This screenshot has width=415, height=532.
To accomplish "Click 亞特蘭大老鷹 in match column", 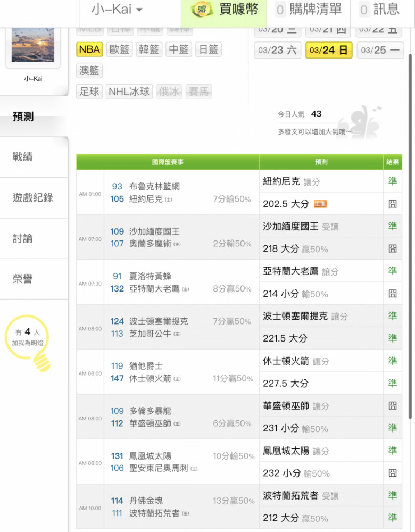I will tap(154, 289).
